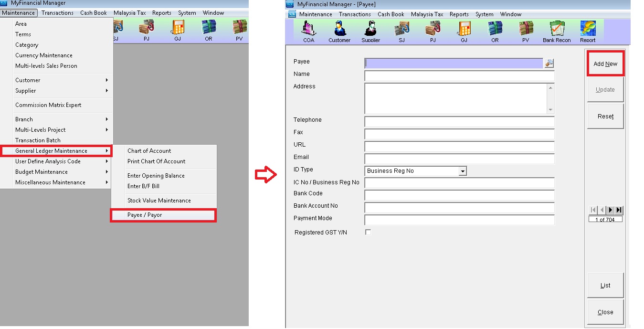Expand the Budget Maintenance submenu
The image size is (644, 329).
click(61, 172)
